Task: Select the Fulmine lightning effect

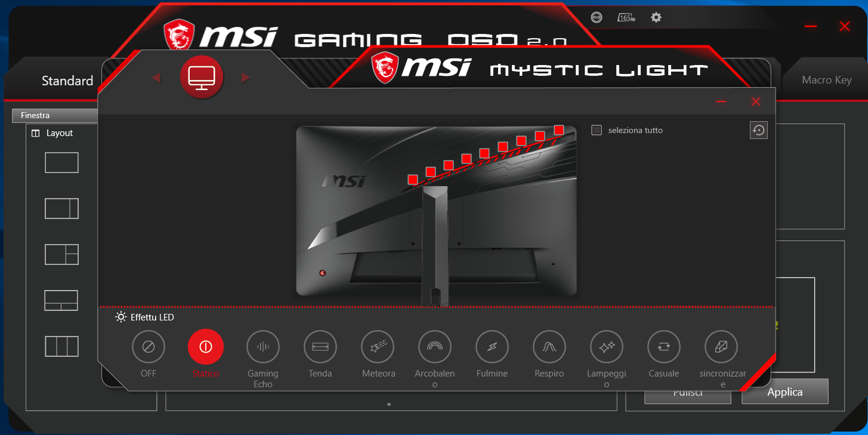Action: [x=492, y=346]
